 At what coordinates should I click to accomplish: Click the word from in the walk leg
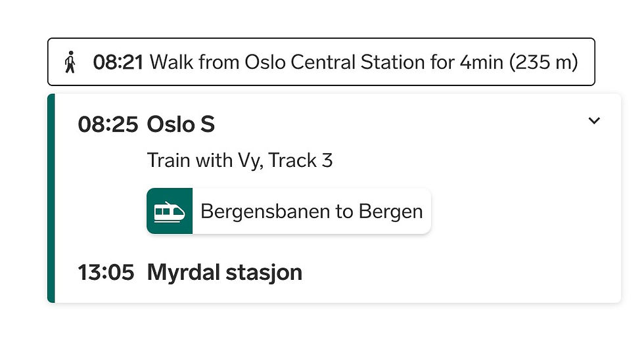pos(219,63)
